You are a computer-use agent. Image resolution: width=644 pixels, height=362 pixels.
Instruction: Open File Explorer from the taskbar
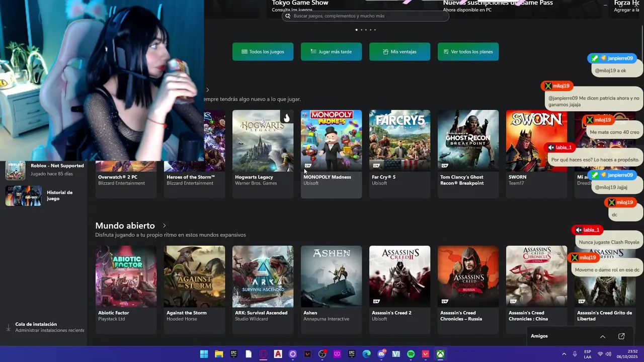click(219, 354)
